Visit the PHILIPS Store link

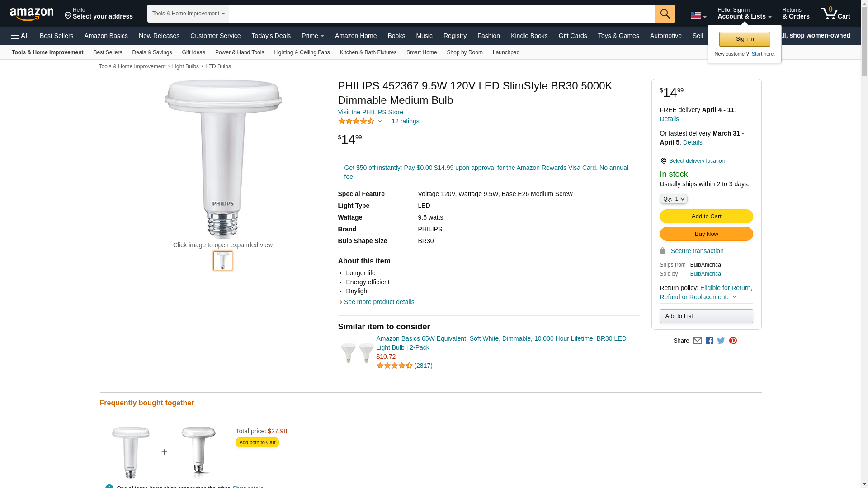click(x=370, y=112)
